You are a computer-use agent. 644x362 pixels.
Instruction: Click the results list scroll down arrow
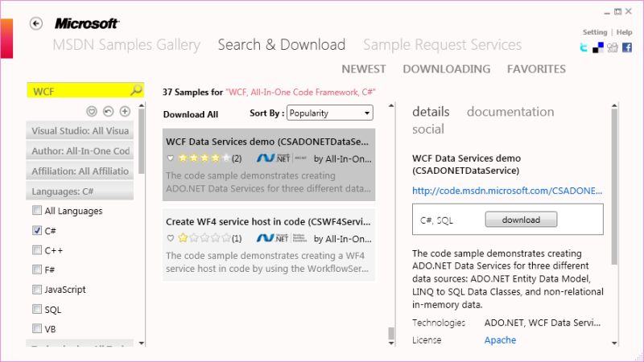point(391,343)
